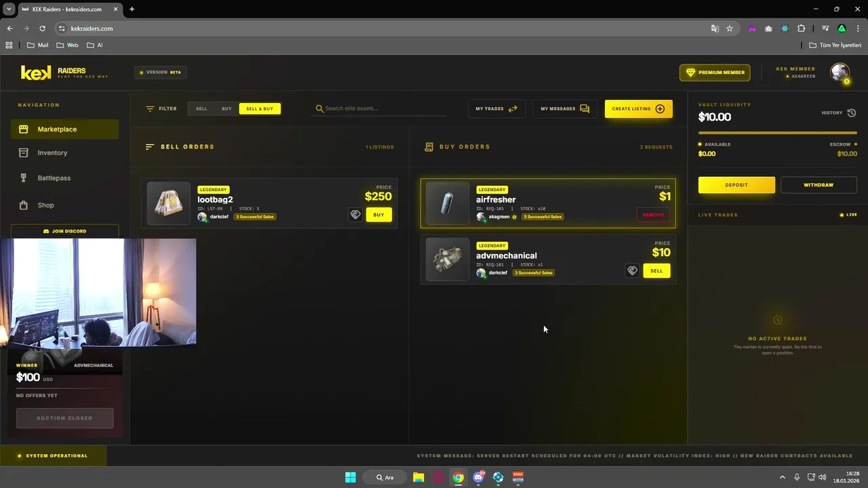Viewport: 868px width, 488px height.
Task: Open a new browser tab
Action: (132, 9)
